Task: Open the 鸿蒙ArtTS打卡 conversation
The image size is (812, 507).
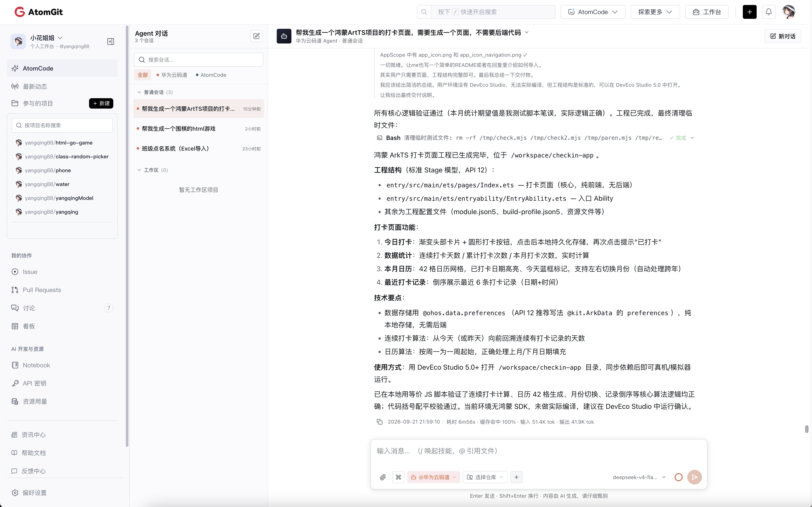Action: [x=198, y=109]
